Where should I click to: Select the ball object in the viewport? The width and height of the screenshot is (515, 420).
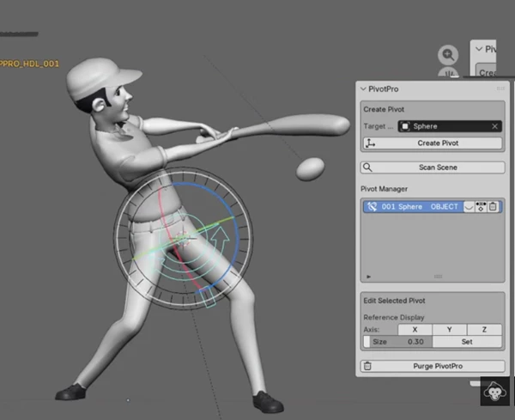click(311, 169)
